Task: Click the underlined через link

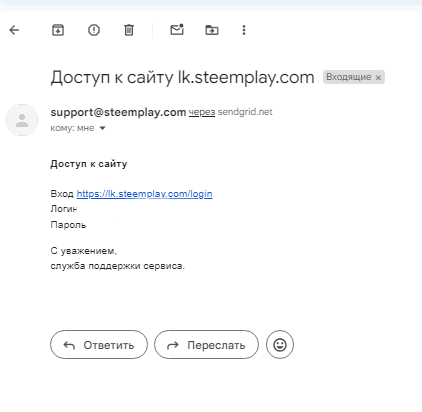Action: (x=202, y=112)
